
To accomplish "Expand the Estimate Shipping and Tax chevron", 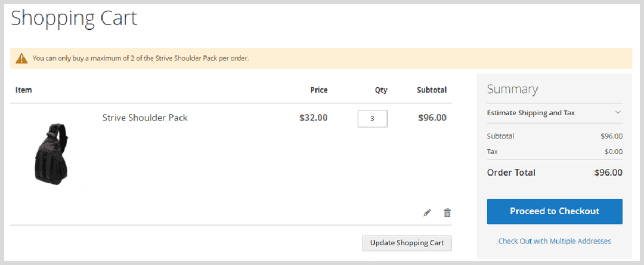I will [618, 112].
